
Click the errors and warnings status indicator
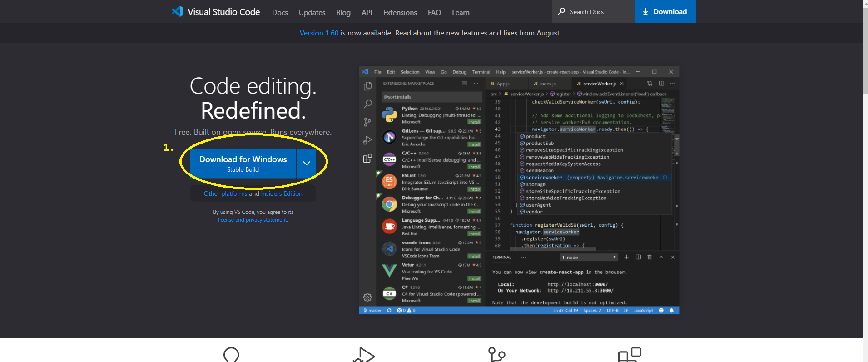point(406,311)
